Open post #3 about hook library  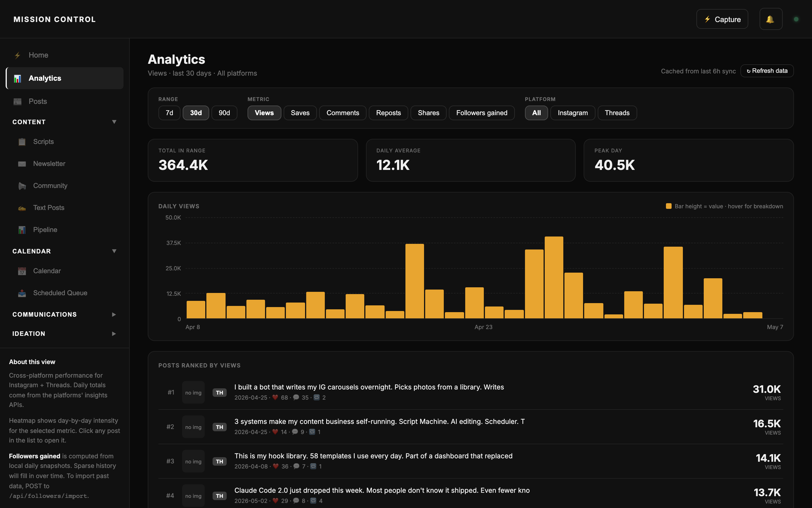pyautogui.click(x=471, y=461)
